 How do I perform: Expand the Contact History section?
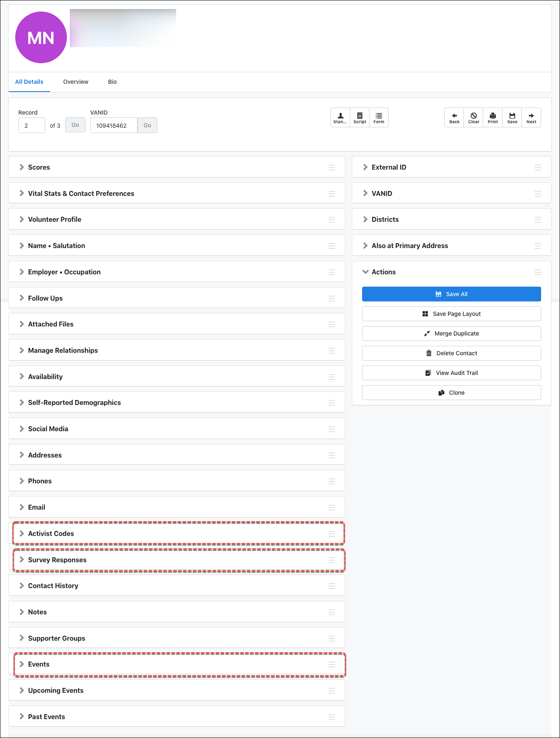tap(22, 586)
